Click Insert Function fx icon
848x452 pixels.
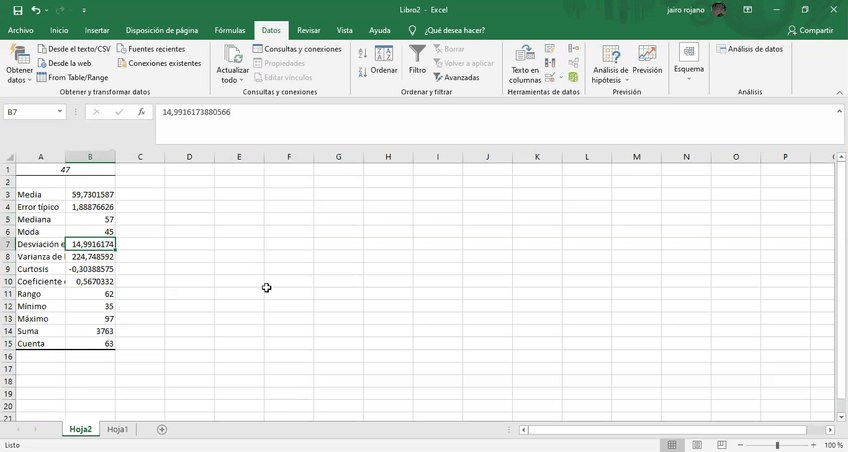pos(142,112)
